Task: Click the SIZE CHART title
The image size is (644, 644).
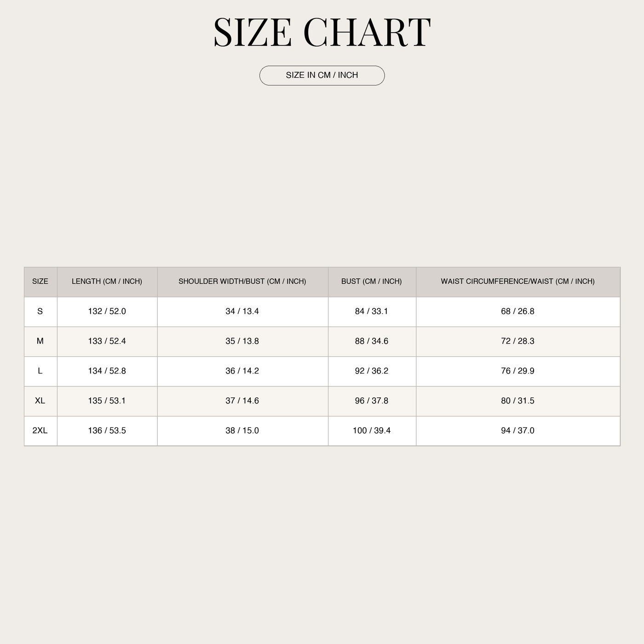Action: point(322,32)
